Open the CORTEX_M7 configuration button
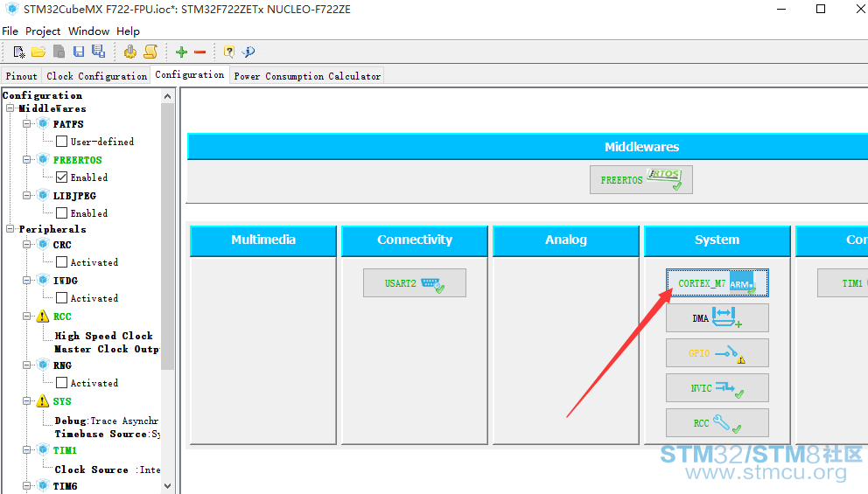This screenshot has width=868, height=494. [717, 282]
